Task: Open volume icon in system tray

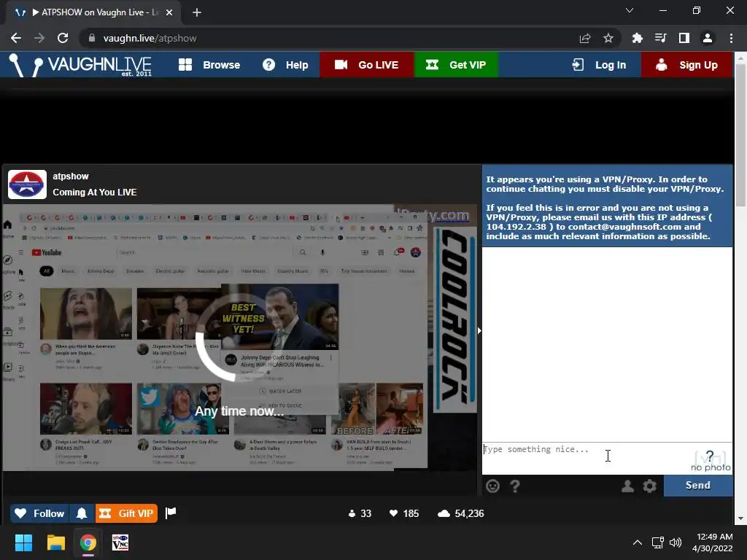Action: pos(675,542)
